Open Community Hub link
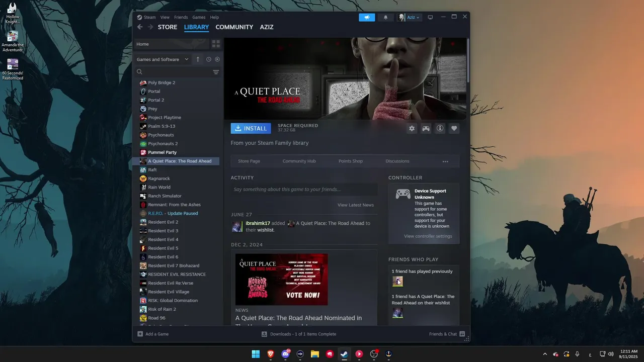The height and width of the screenshot is (362, 644). point(299,161)
